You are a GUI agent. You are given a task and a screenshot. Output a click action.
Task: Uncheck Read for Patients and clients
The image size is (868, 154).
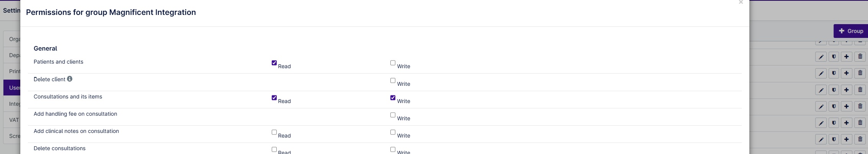pos(274,63)
